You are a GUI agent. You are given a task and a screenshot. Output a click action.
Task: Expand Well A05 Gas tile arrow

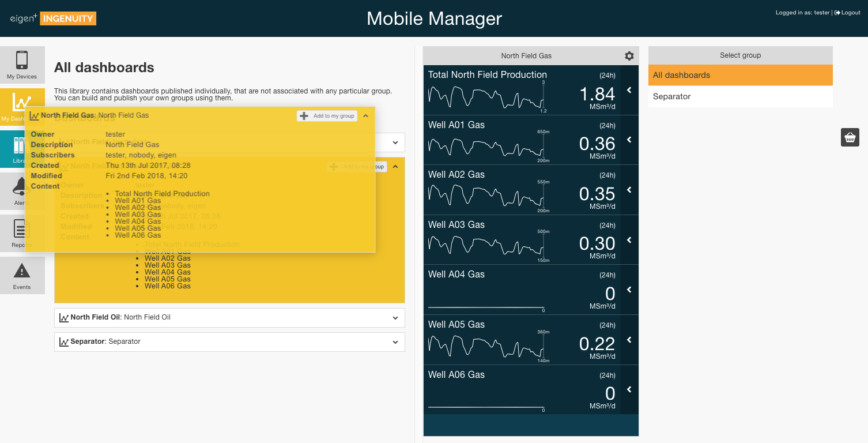[629, 340]
